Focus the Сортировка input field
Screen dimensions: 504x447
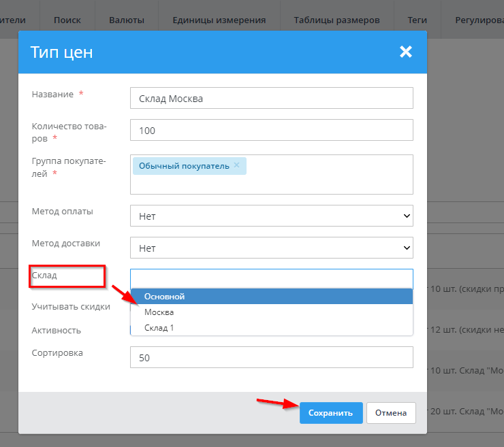(x=271, y=357)
